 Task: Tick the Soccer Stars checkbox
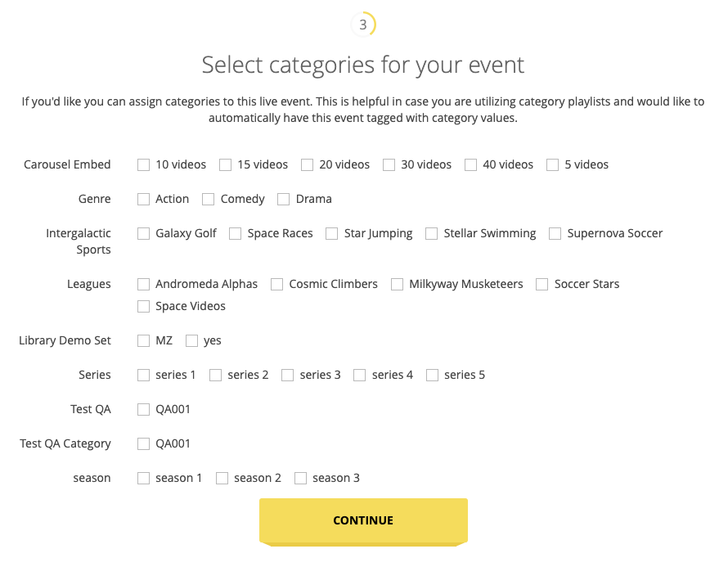coord(542,284)
